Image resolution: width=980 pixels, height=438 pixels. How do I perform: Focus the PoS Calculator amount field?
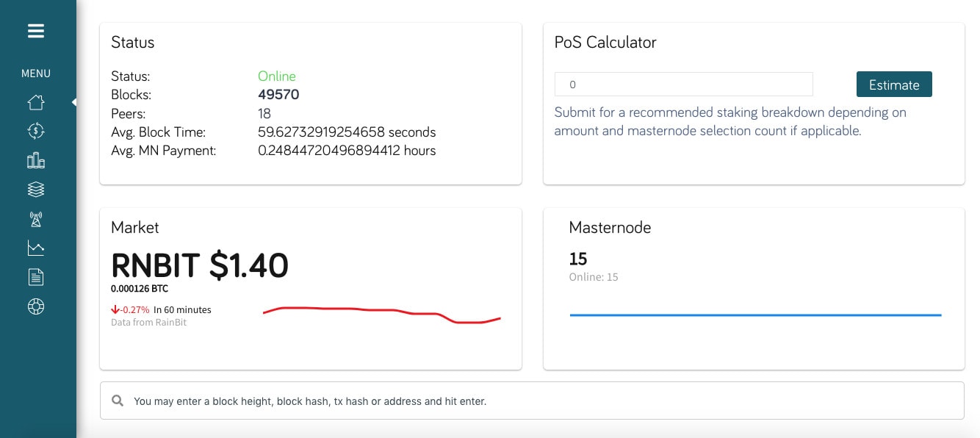click(x=683, y=85)
